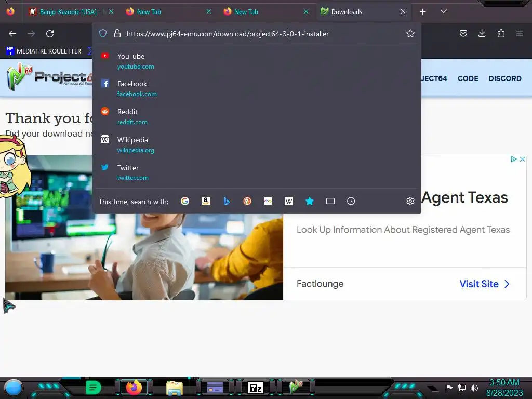Open a new tab with plus button

(422, 12)
